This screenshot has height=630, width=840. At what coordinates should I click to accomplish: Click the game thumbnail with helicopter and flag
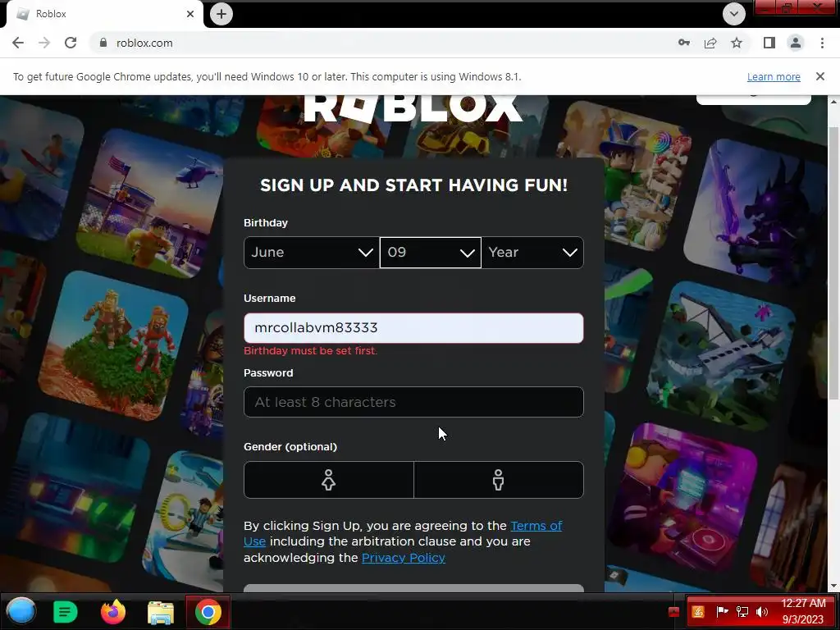pyautogui.click(x=151, y=204)
